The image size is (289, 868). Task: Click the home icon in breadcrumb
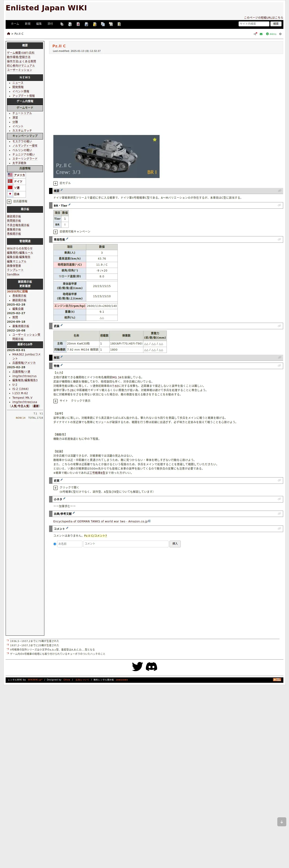8,34
